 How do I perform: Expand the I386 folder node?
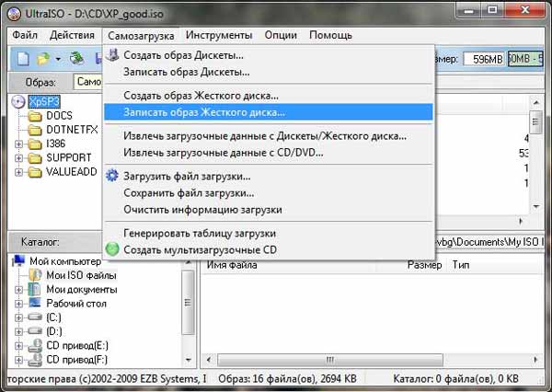pos(20,144)
